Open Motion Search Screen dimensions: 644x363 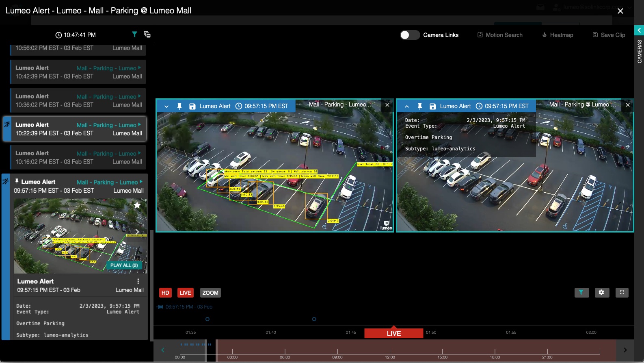click(x=500, y=35)
